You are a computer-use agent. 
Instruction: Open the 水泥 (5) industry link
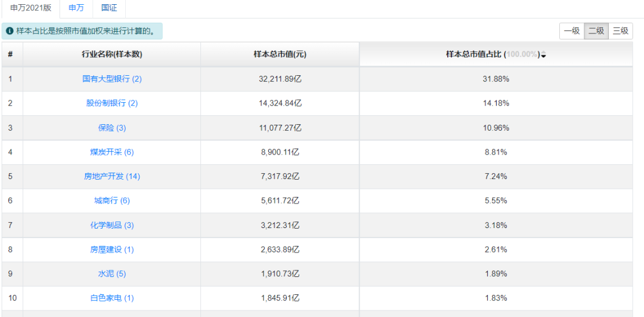pos(112,274)
